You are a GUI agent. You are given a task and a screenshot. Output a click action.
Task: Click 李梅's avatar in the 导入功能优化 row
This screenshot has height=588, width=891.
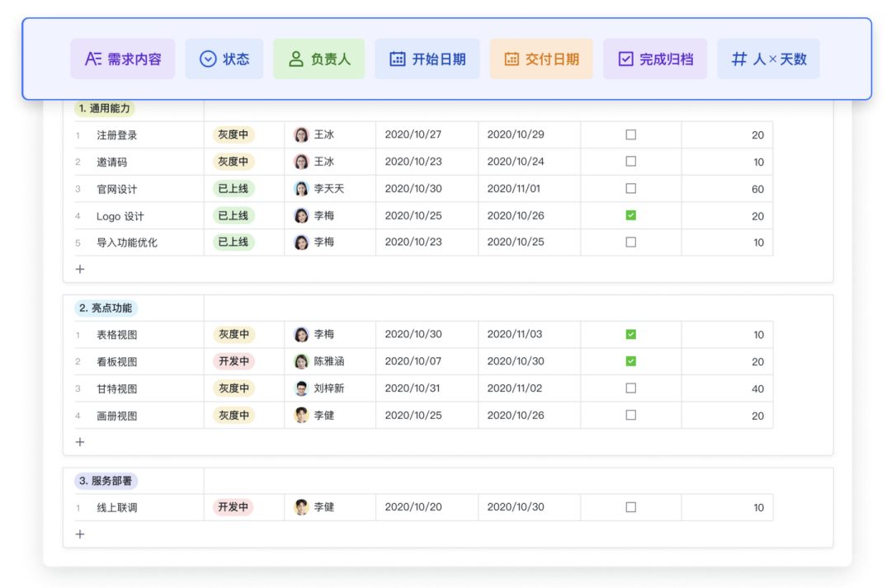pyautogui.click(x=301, y=242)
